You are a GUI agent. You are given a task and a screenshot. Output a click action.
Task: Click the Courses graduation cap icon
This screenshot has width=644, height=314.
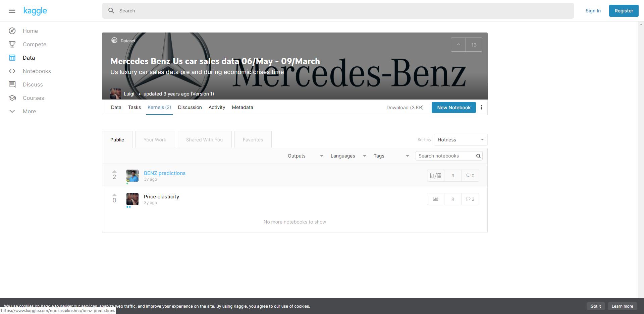[x=12, y=98]
